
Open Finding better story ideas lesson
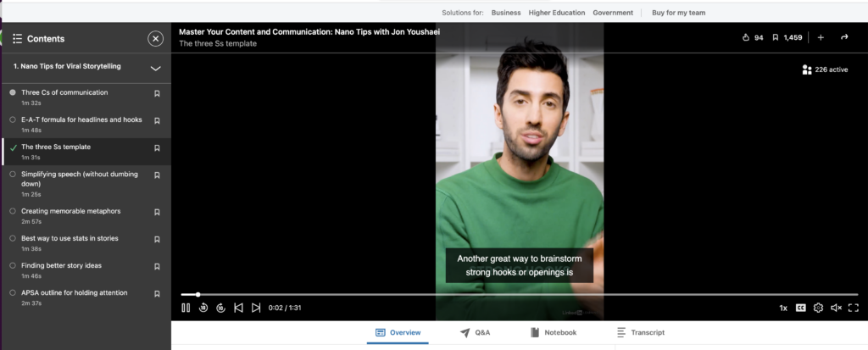[x=61, y=265]
